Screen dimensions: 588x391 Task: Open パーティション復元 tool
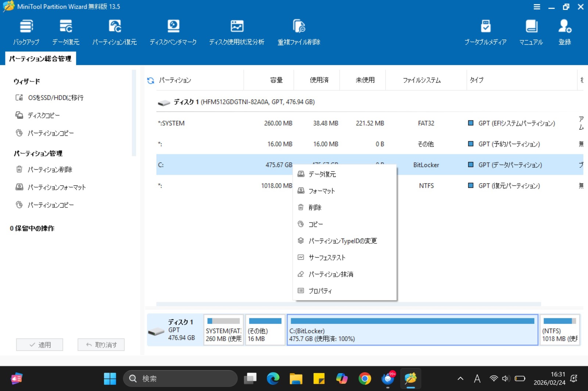pos(115,32)
